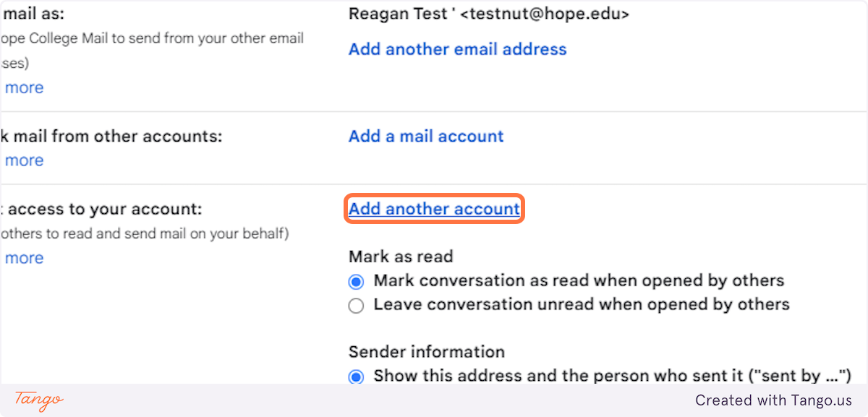Open 'more' link under Grant access to your account
The image size is (868, 417).
pos(24,258)
